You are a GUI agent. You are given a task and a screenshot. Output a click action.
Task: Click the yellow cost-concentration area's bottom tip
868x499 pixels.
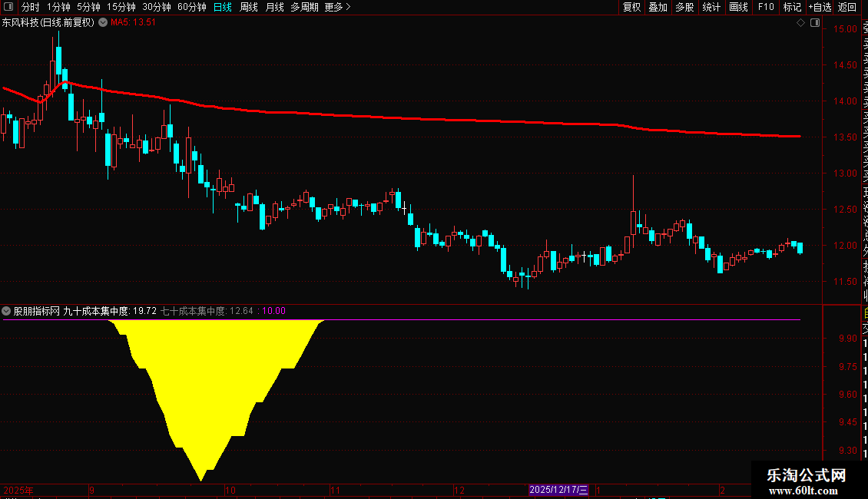pyautogui.click(x=201, y=479)
